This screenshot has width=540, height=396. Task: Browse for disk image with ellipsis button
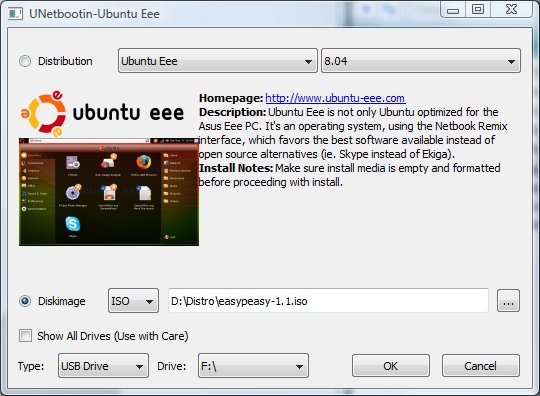click(x=508, y=301)
